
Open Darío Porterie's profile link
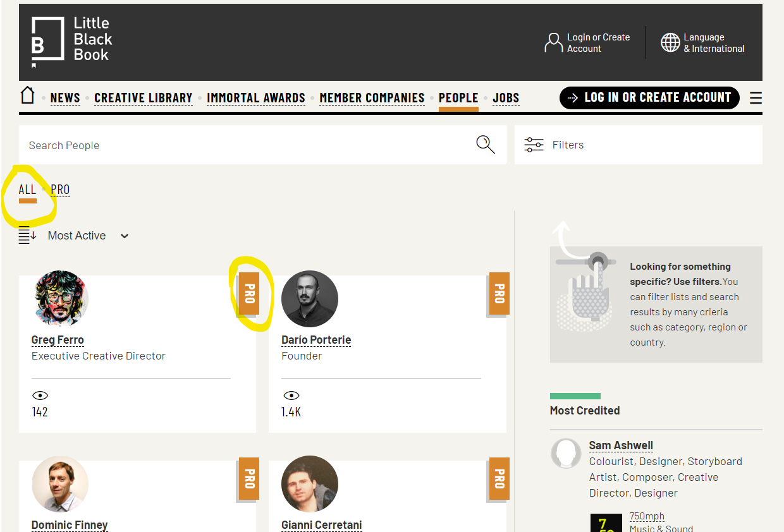[x=316, y=340]
